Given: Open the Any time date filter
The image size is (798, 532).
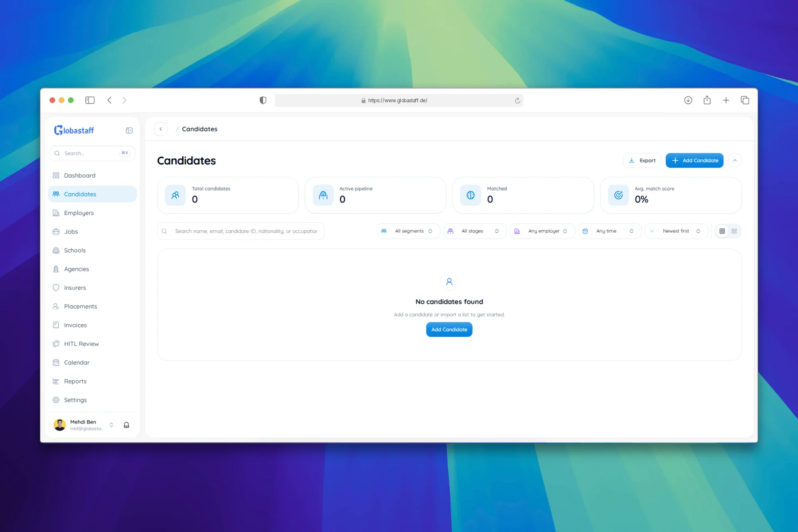Looking at the screenshot, I should (x=610, y=231).
